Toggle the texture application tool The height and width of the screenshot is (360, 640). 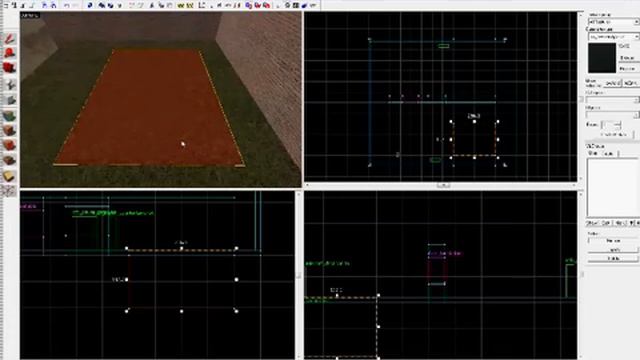click(x=9, y=116)
